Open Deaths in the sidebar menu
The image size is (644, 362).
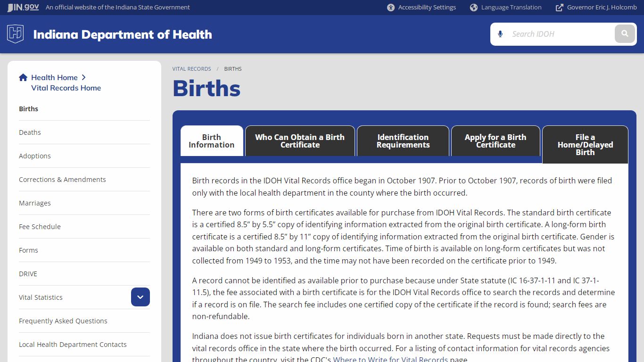point(84,132)
